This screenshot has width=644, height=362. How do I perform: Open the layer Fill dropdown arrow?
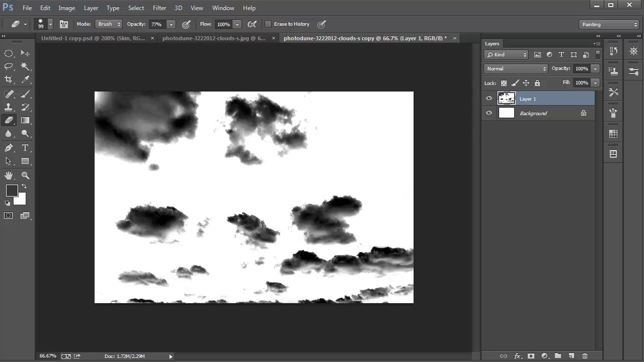(595, 83)
